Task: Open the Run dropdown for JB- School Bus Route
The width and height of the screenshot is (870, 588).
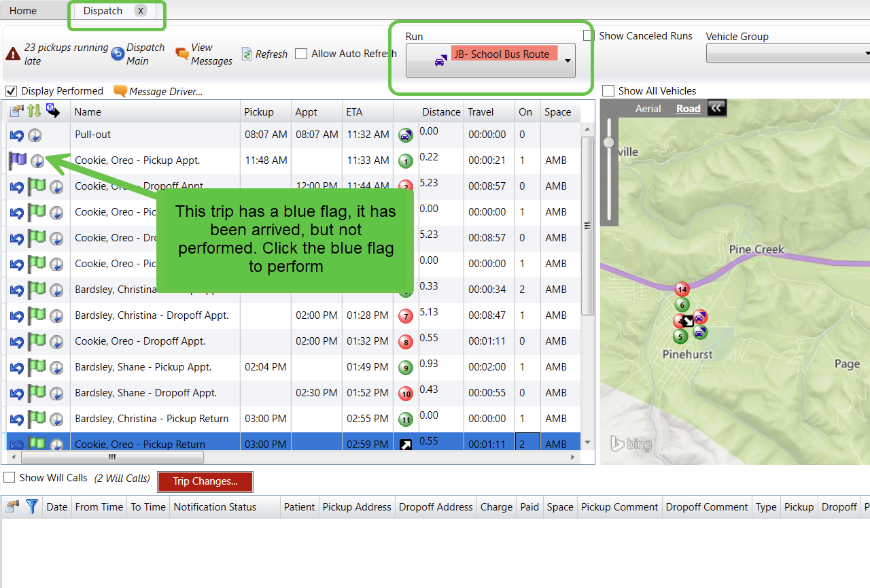Action: 567,61
